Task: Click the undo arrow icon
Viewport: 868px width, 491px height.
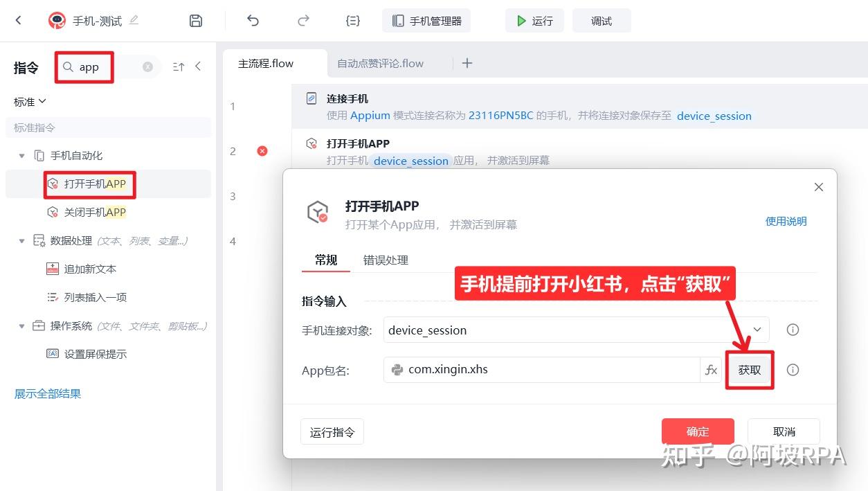Action: point(253,20)
